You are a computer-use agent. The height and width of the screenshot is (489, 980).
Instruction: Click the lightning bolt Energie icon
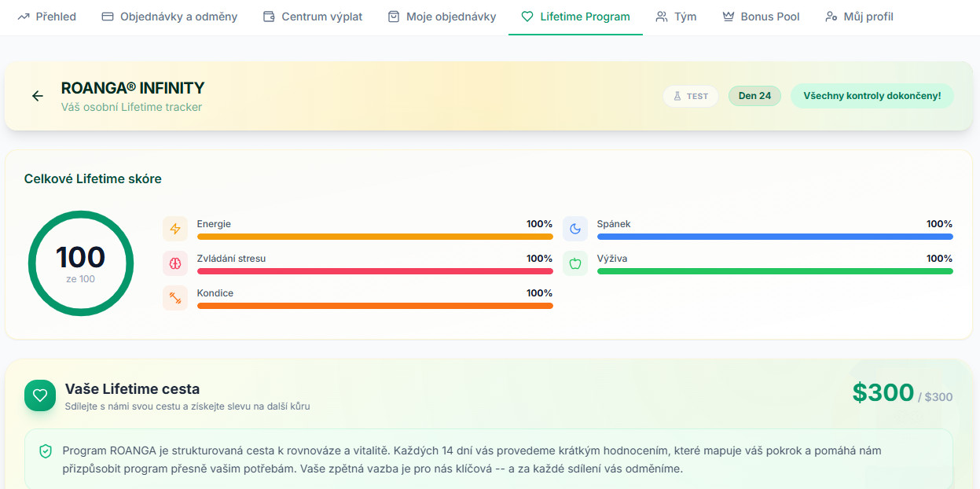click(x=175, y=229)
